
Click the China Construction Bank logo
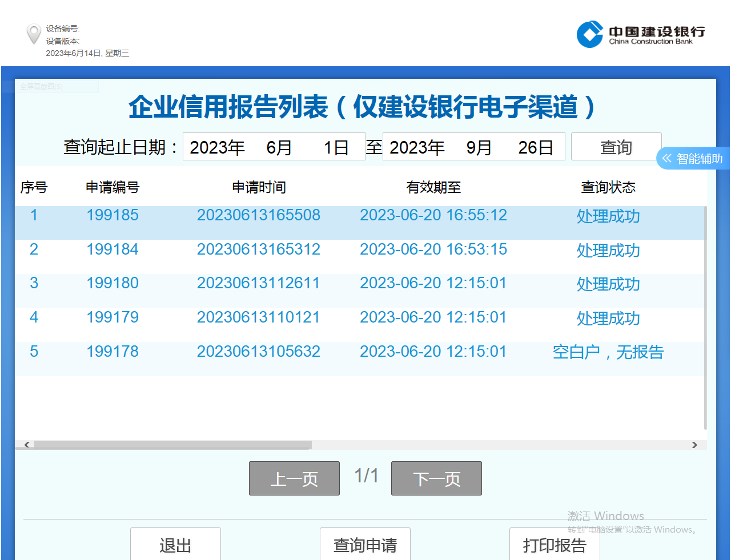(x=640, y=34)
